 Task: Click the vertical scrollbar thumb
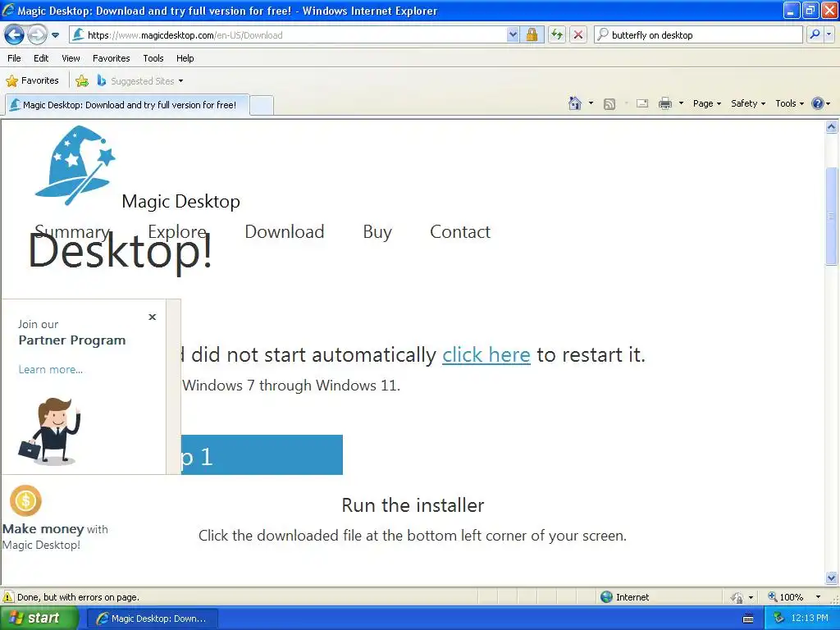tap(832, 216)
